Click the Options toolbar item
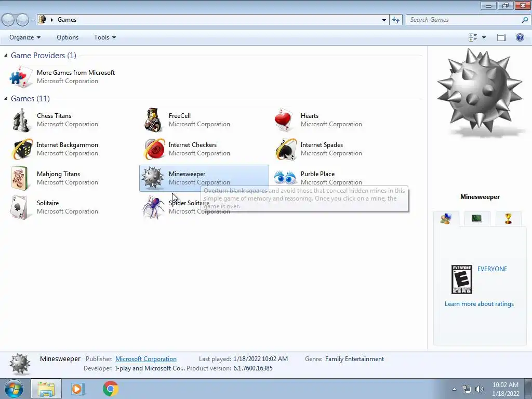 pyautogui.click(x=68, y=37)
